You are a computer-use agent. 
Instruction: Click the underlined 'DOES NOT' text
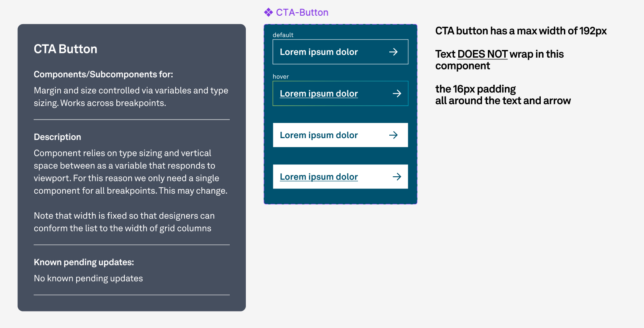pyautogui.click(x=482, y=54)
